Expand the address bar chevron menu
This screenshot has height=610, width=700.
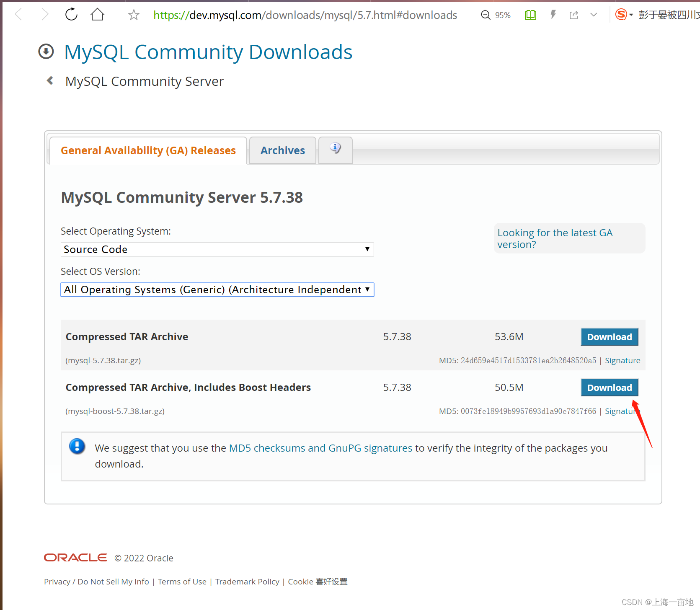(x=594, y=15)
